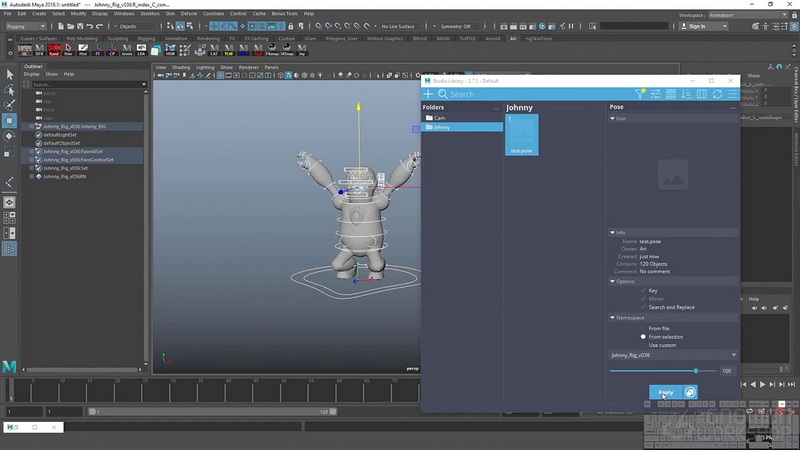Toggle the Key option checkbox
Screen dimensions: 800x450
click(643, 290)
